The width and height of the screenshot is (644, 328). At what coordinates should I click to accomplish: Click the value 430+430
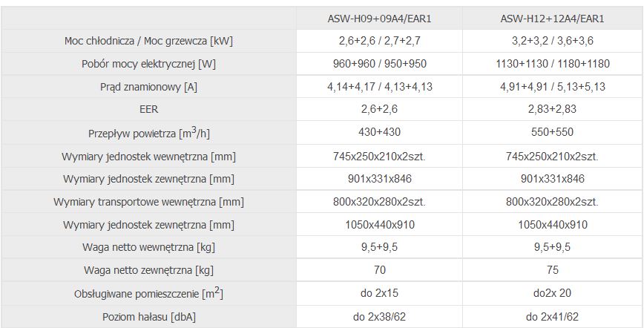tap(380, 132)
